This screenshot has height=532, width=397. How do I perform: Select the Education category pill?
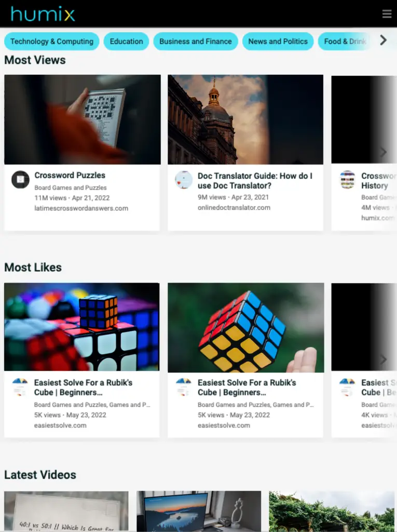pyautogui.click(x=126, y=42)
